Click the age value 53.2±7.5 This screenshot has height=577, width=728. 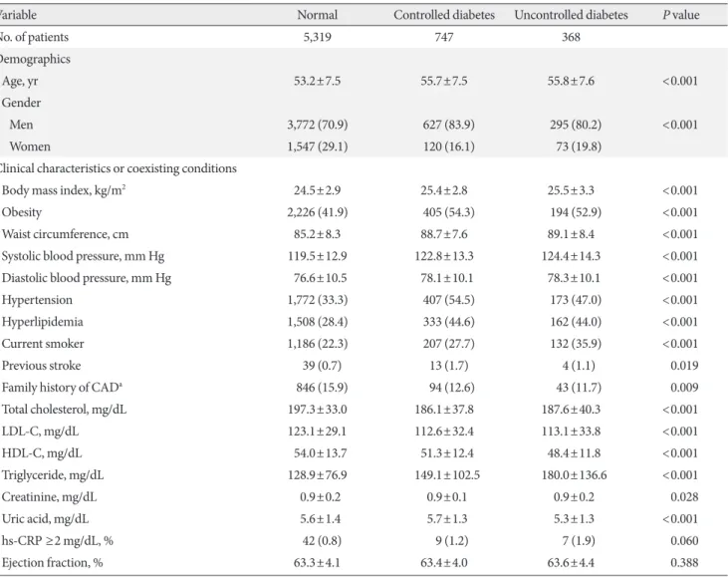coord(317,81)
